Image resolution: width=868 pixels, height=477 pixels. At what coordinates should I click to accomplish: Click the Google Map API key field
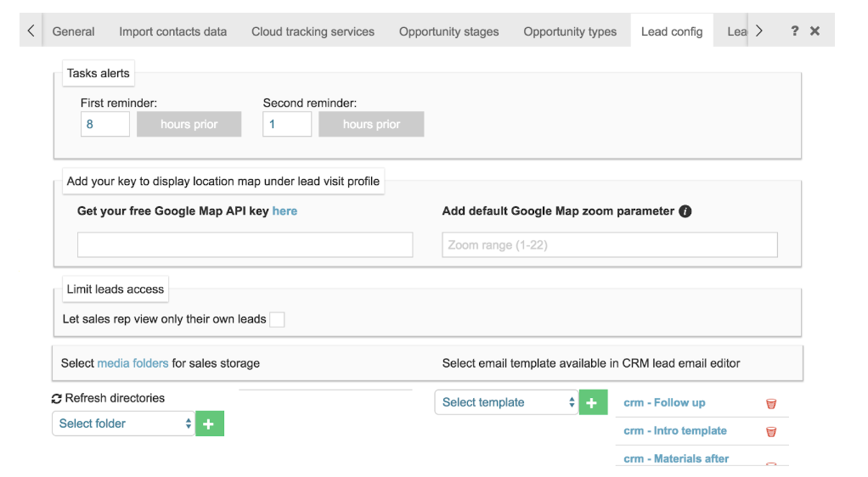245,245
